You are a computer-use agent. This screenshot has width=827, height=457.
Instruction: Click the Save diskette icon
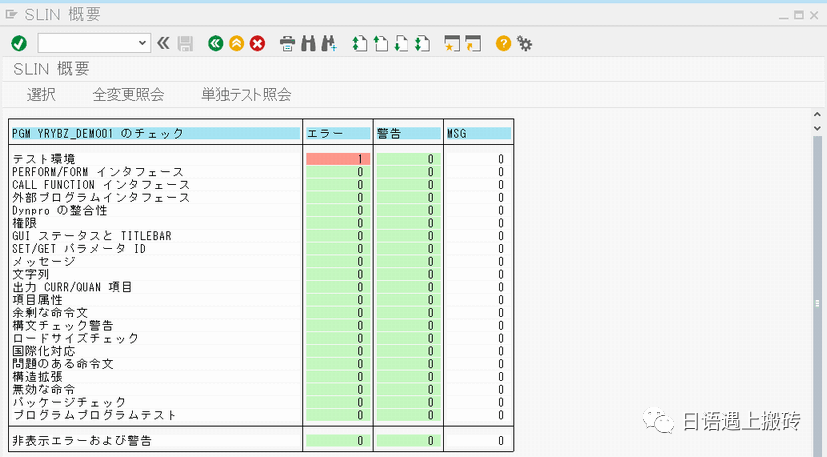pyautogui.click(x=185, y=44)
